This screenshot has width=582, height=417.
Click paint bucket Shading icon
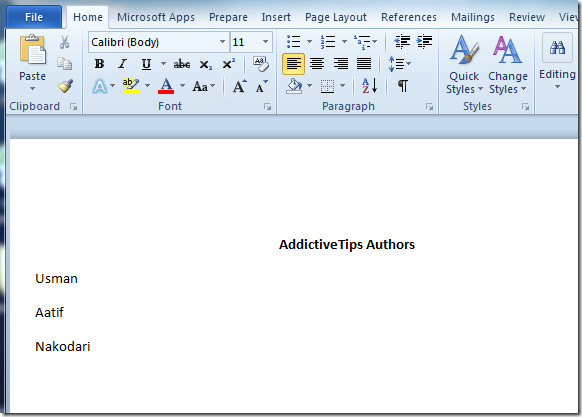[x=294, y=86]
